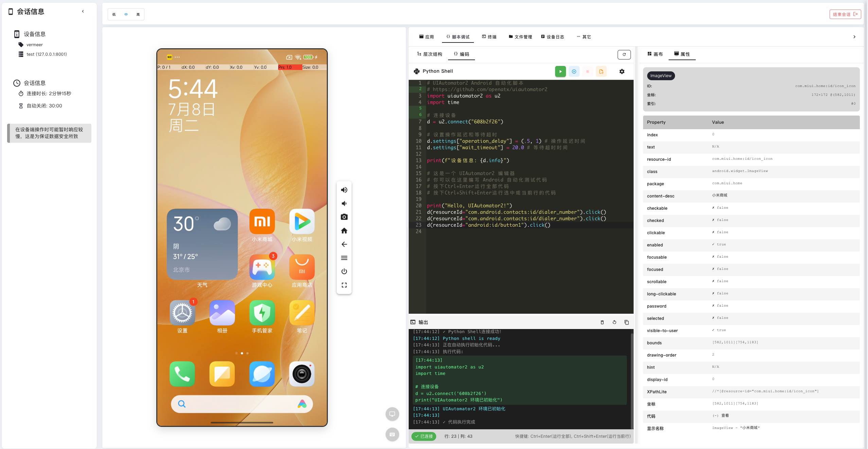Refresh the hierarchy panel
Screen dimensions: 868x449
coord(624,54)
